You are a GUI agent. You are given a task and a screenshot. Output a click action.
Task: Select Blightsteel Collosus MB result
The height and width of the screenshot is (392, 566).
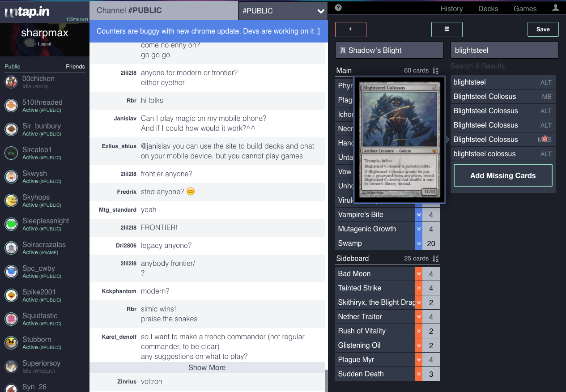click(x=503, y=97)
